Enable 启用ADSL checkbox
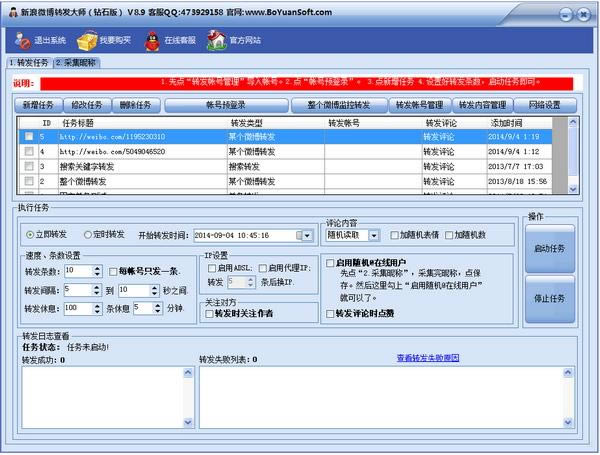Screen dimensions: 600x455 [x=212, y=268]
